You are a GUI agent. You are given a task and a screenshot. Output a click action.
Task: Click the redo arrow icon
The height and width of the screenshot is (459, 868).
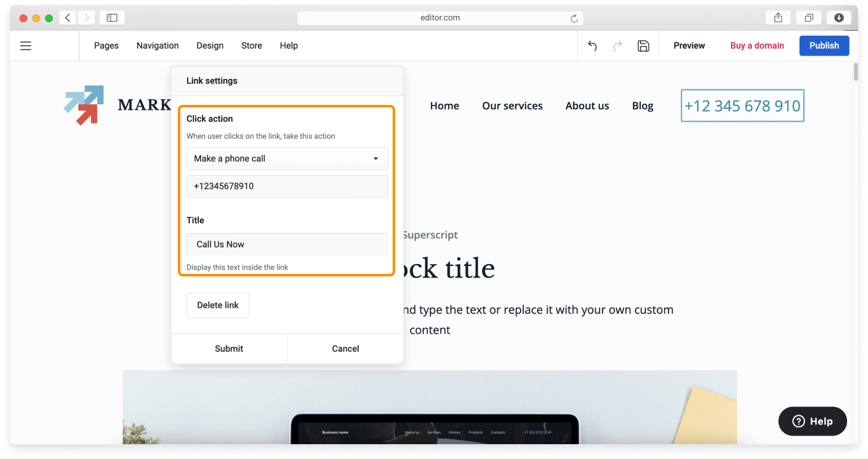[617, 46]
